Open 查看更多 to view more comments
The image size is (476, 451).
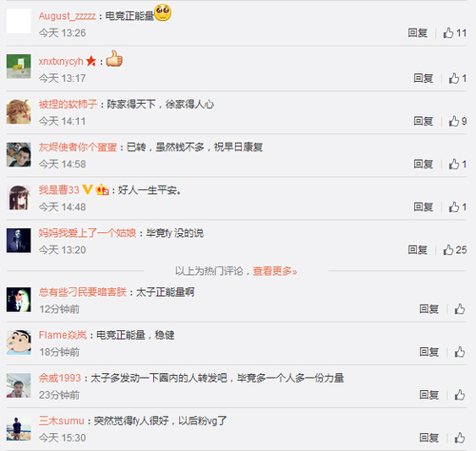275,271
